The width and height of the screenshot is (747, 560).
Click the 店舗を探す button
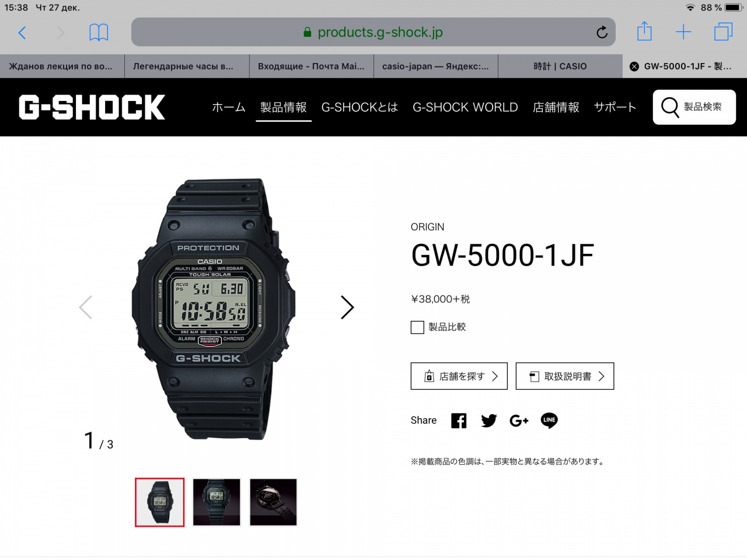pyautogui.click(x=459, y=376)
